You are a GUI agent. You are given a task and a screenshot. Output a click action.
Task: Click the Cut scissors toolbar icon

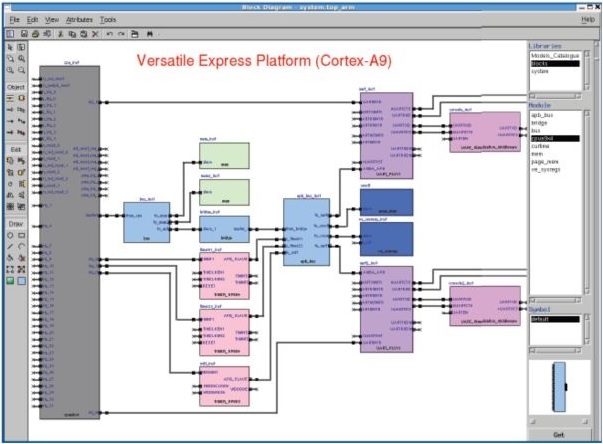(x=60, y=34)
